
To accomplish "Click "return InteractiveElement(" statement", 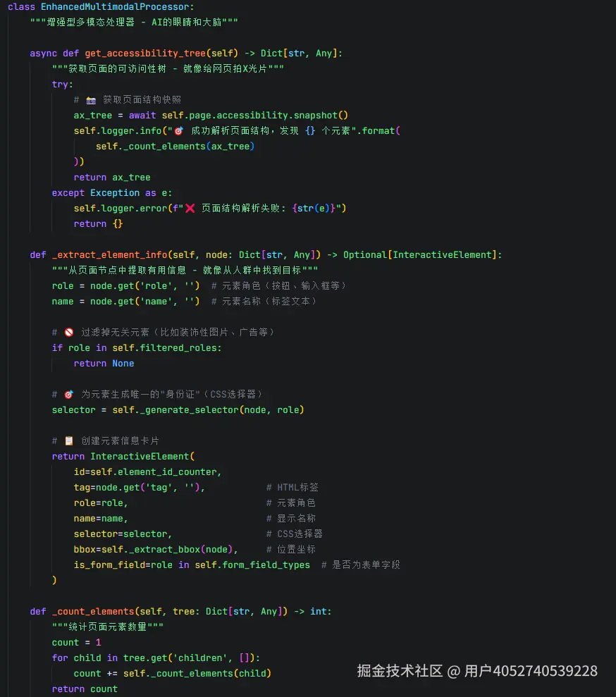I will 123,457.
